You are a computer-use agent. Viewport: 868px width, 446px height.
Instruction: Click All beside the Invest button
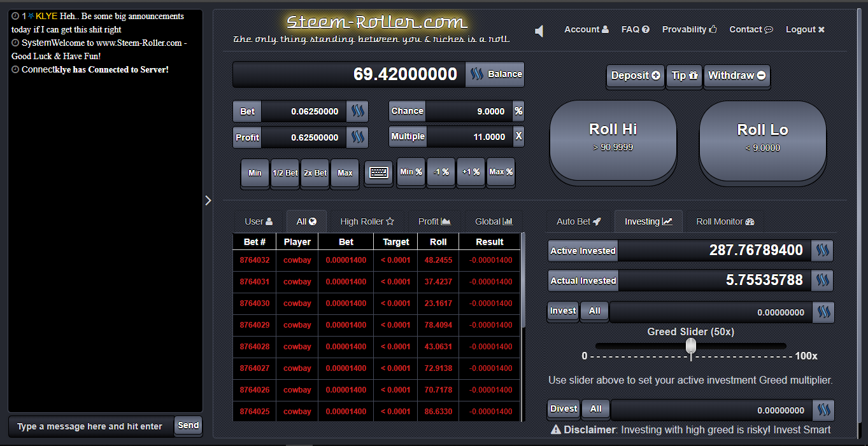click(595, 311)
